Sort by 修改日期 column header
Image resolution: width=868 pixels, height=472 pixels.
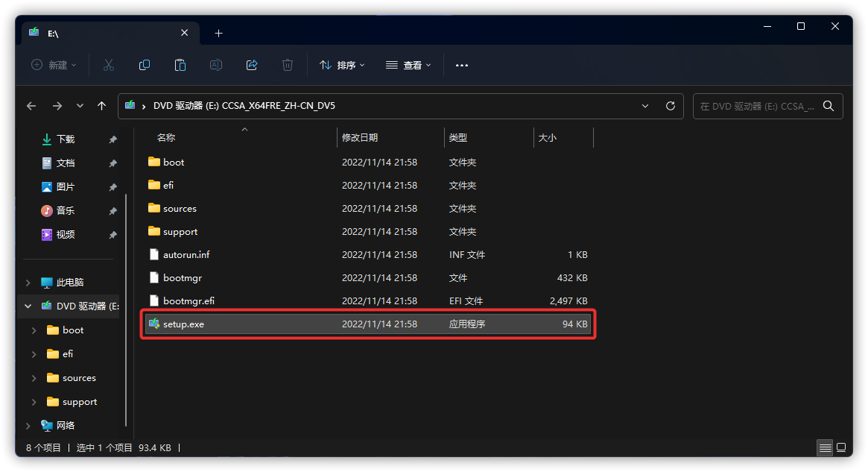pyautogui.click(x=360, y=138)
